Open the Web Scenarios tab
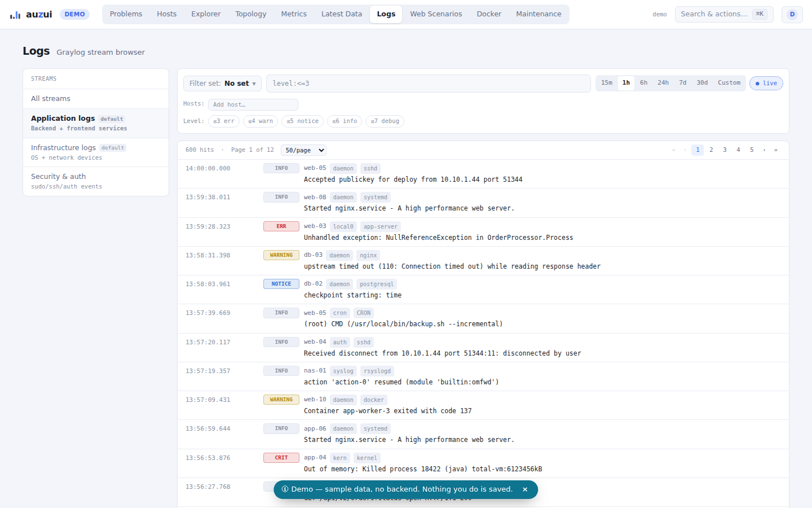812x508 pixels. [x=436, y=14]
